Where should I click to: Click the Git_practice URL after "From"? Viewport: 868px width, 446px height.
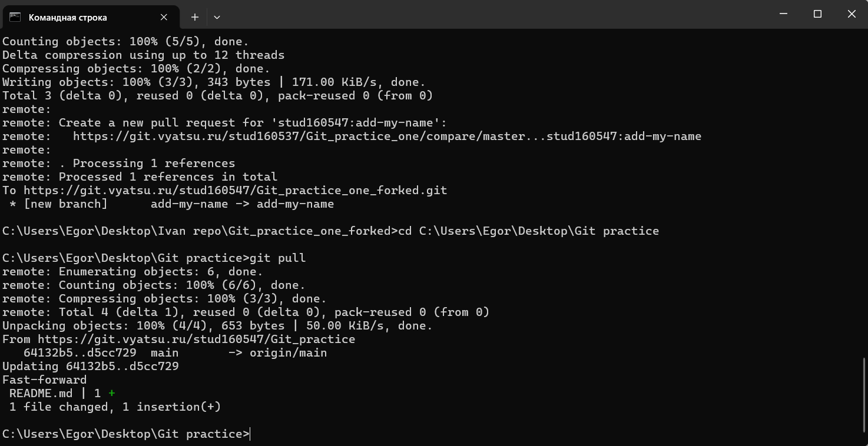coord(196,340)
